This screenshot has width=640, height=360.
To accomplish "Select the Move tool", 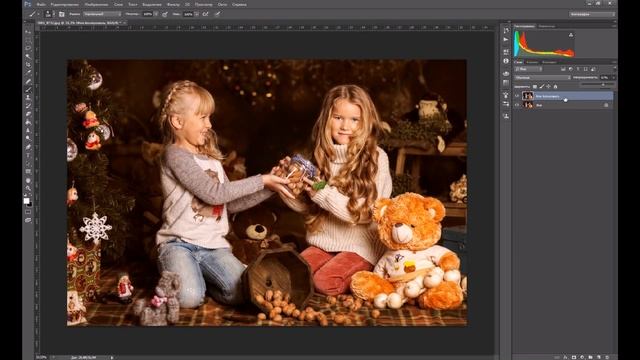I will [x=27, y=31].
